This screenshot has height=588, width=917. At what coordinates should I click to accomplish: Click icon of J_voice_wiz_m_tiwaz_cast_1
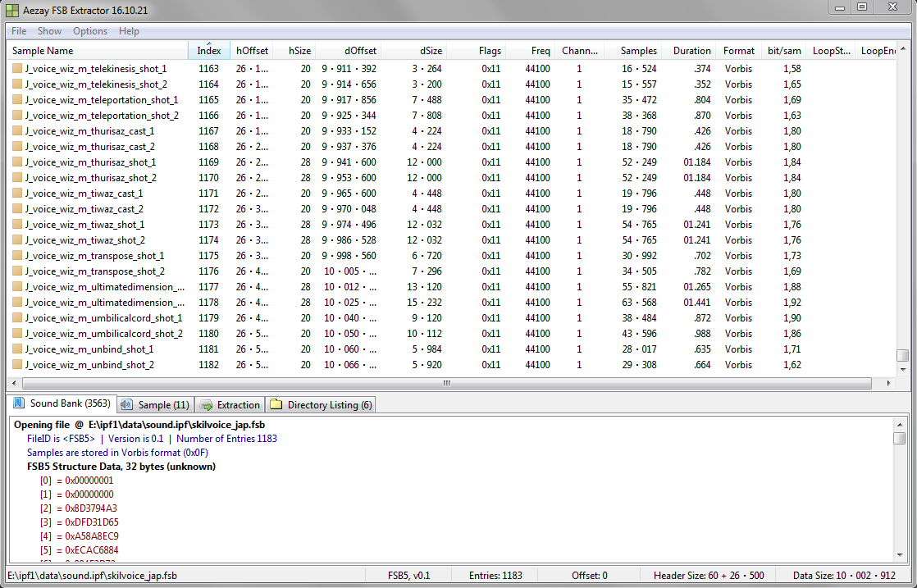click(17, 194)
